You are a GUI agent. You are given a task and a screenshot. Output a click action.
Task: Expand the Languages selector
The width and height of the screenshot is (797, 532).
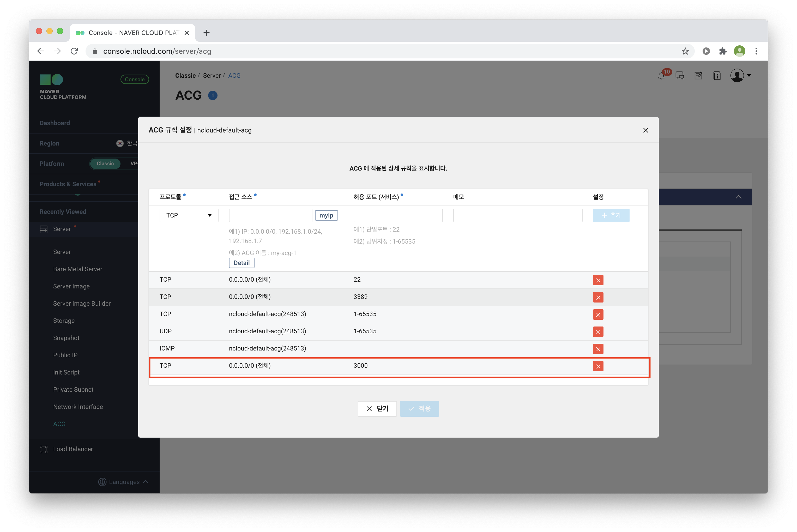click(x=124, y=482)
